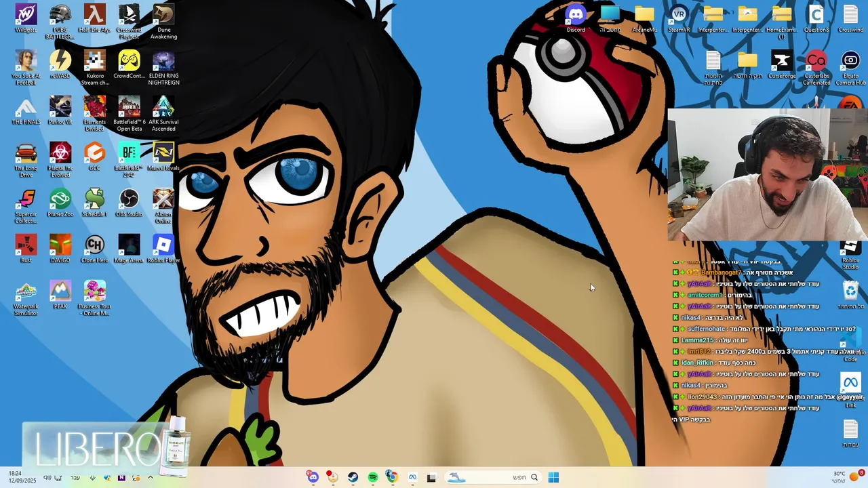
Task: Launch SteamVR from the desktop
Action: [x=679, y=18]
